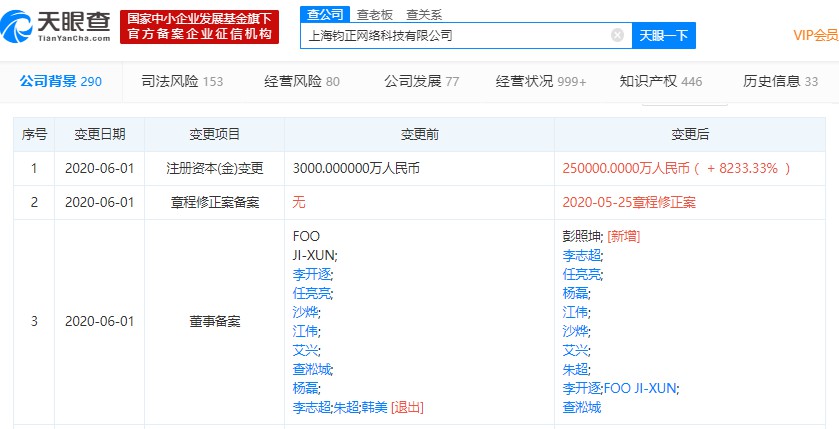
Task: Select the 查公司 search tab
Action: pyautogui.click(x=325, y=14)
